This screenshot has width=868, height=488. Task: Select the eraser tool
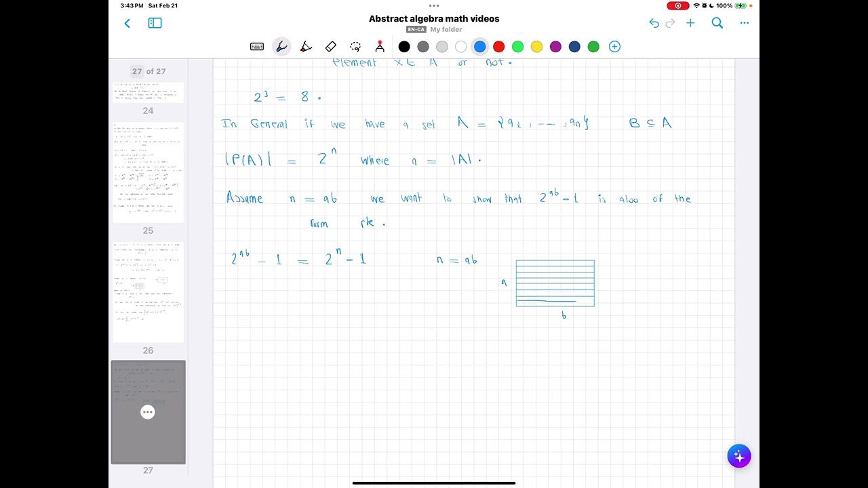pyautogui.click(x=331, y=47)
